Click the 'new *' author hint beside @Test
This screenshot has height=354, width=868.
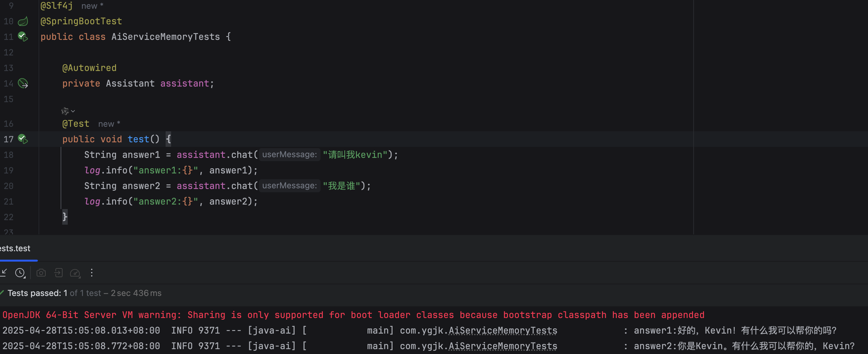(109, 124)
